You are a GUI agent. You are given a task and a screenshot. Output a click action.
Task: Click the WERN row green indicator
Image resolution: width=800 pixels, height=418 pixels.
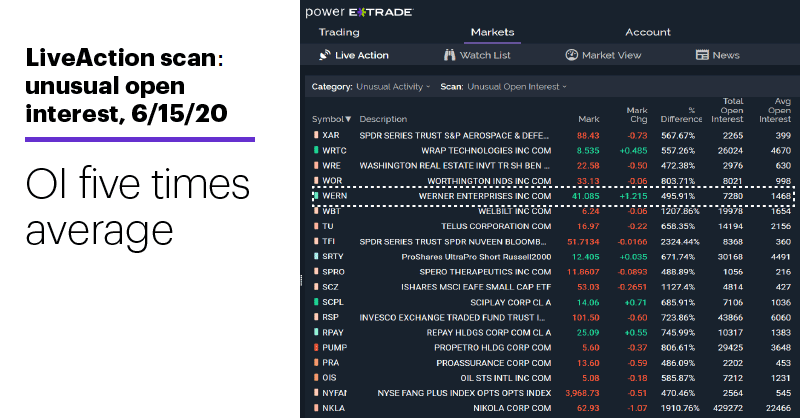pyautogui.click(x=316, y=195)
